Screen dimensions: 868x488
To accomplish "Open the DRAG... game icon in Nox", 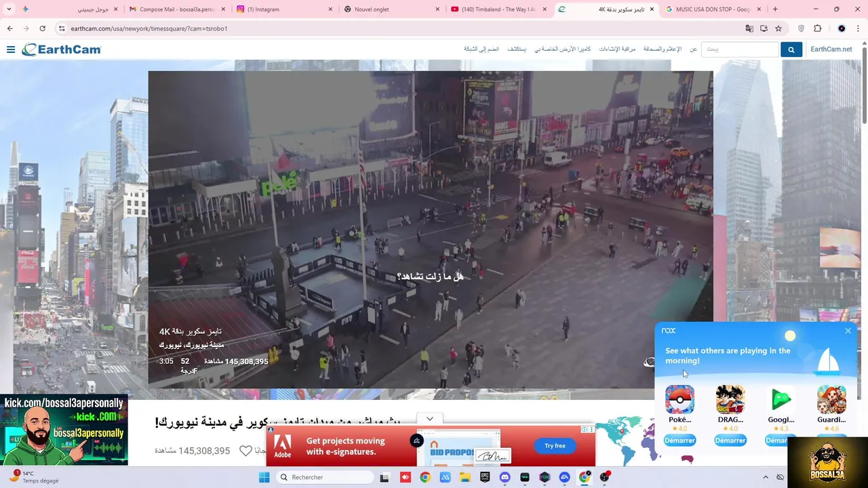I will pyautogui.click(x=730, y=399).
